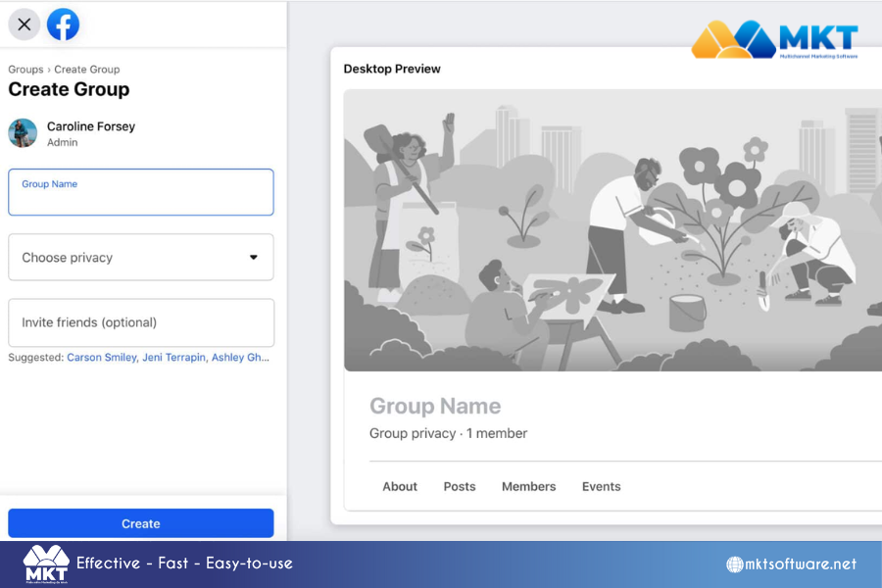Viewport: 882px width, 588px height.
Task: Click the Create Group breadcrumb text
Action: (x=86, y=70)
